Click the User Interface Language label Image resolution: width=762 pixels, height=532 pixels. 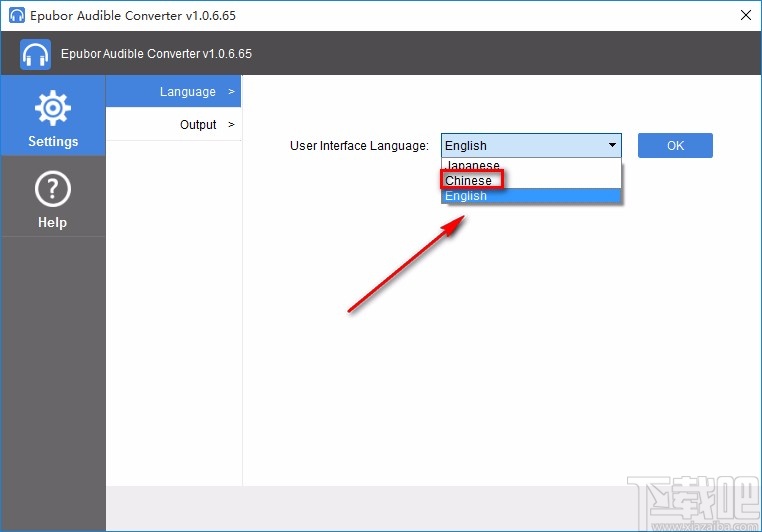tap(359, 146)
